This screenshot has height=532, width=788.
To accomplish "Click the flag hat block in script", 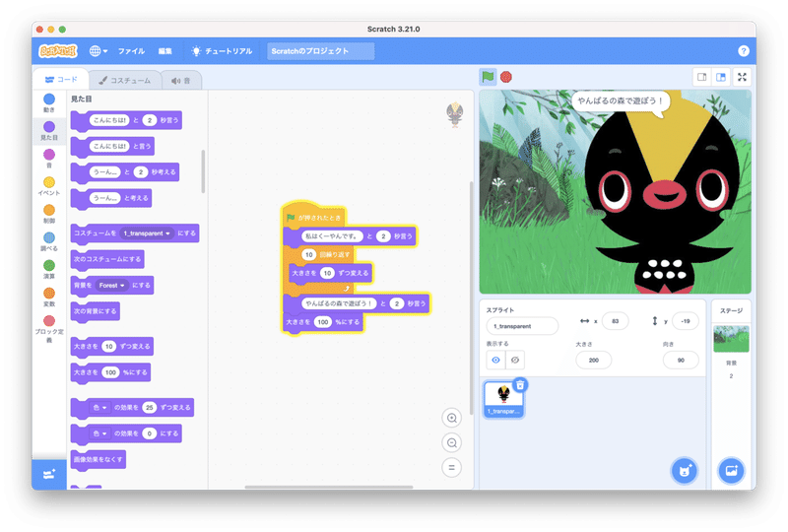I will pos(313,215).
